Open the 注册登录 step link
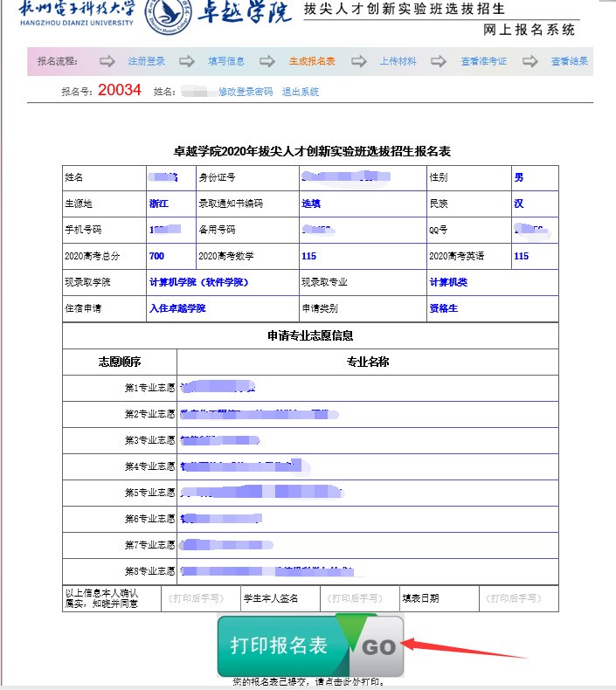The height and width of the screenshot is (690, 616). click(146, 61)
